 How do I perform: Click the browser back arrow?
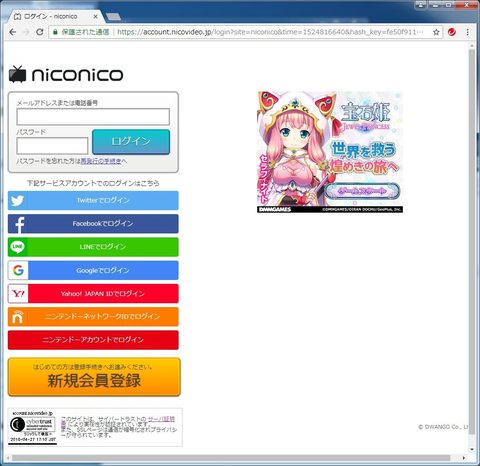[13, 32]
